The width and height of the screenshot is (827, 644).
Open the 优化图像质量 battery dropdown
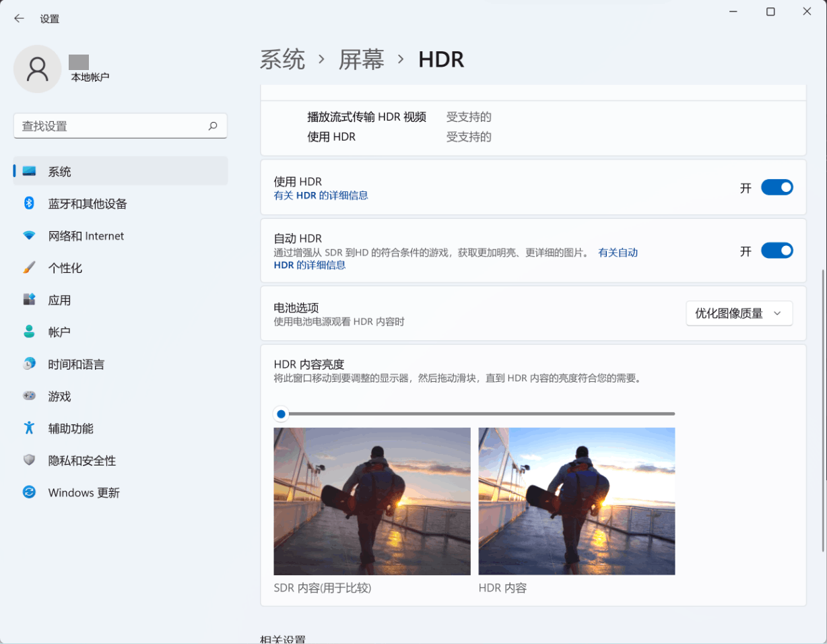[x=739, y=313]
